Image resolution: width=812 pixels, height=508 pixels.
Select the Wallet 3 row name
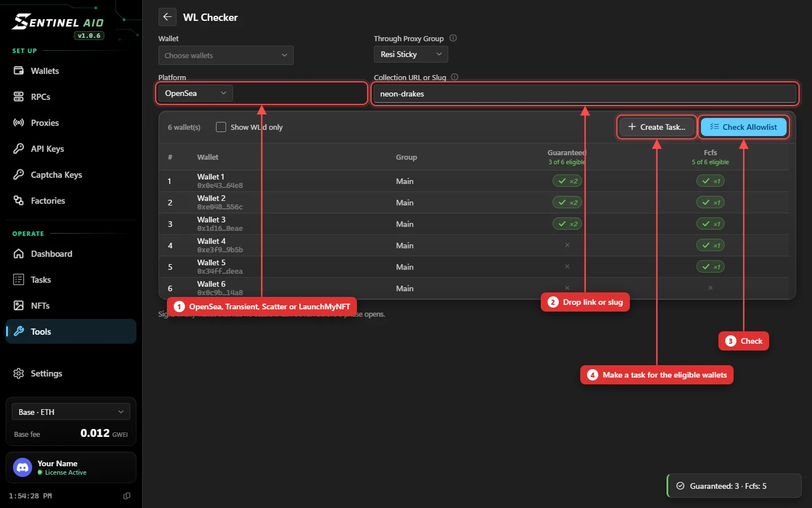[x=211, y=220]
